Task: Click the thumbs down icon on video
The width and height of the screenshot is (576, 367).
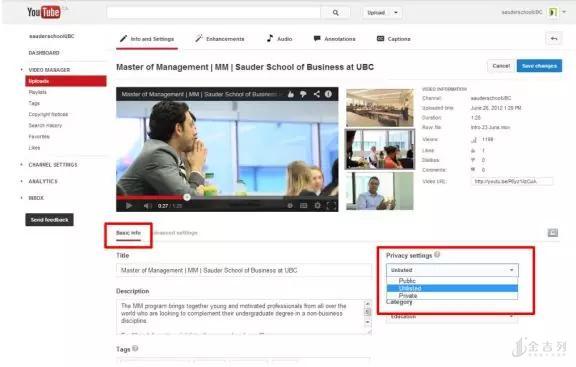Action: (303, 94)
